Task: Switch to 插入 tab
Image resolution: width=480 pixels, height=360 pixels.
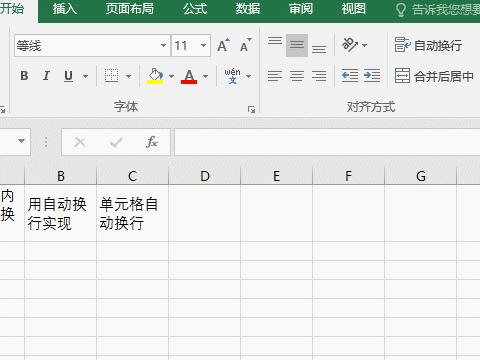Action: coord(65,9)
